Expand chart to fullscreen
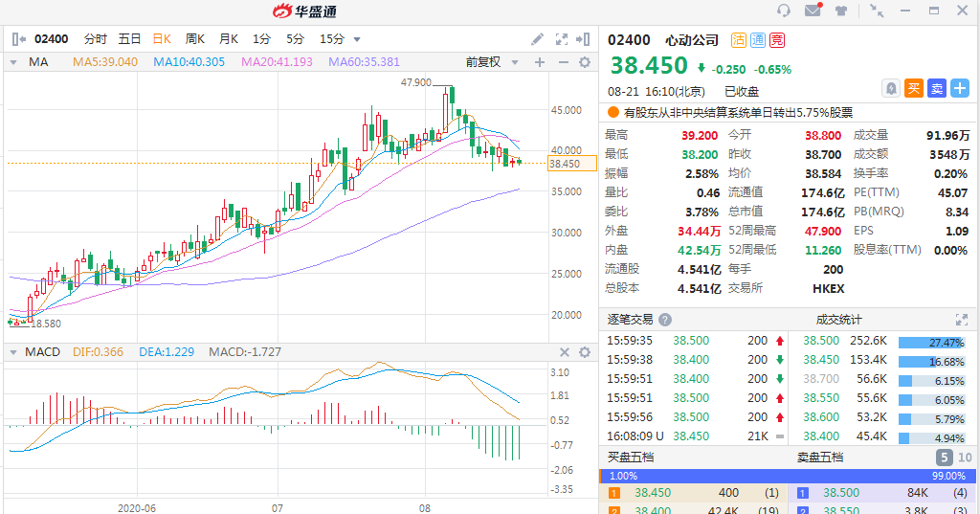 [x=561, y=39]
